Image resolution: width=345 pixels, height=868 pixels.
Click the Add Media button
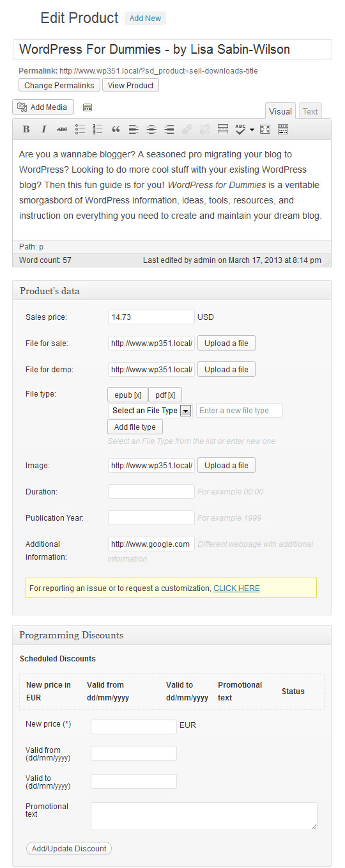click(43, 107)
